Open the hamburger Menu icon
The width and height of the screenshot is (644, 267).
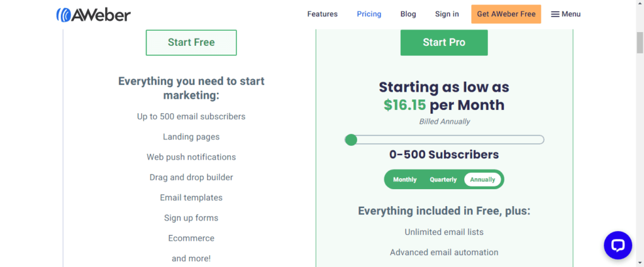coord(555,14)
